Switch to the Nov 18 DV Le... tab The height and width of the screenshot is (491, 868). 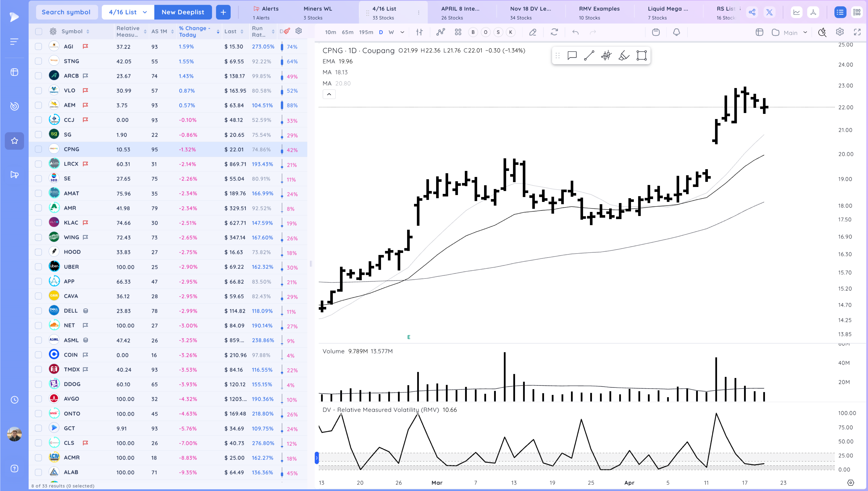530,13
